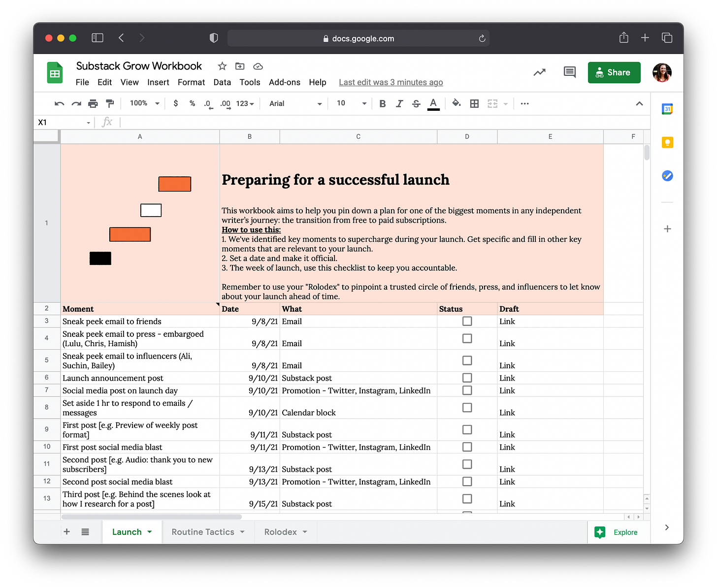Viewport: 717px width, 588px height.
Task: Get add-ons with side panel plus
Action: pyautogui.click(x=667, y=229)
